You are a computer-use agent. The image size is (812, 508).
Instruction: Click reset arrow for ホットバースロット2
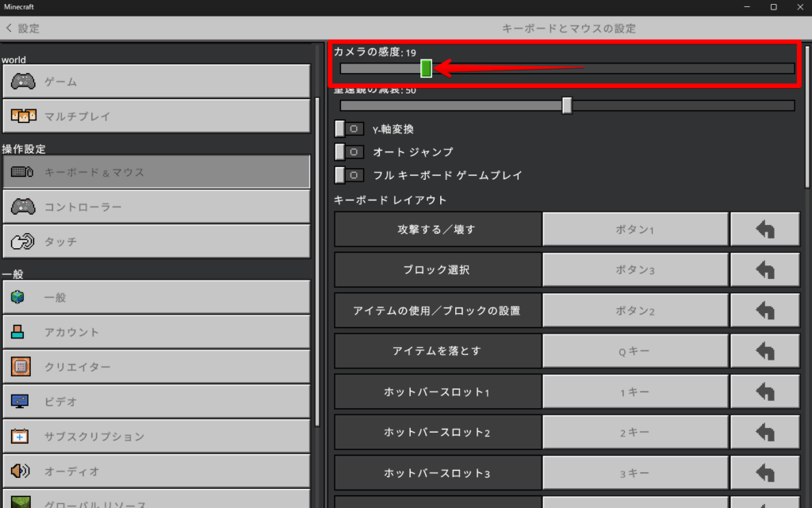pyautogui.click(x=764, y=433)
